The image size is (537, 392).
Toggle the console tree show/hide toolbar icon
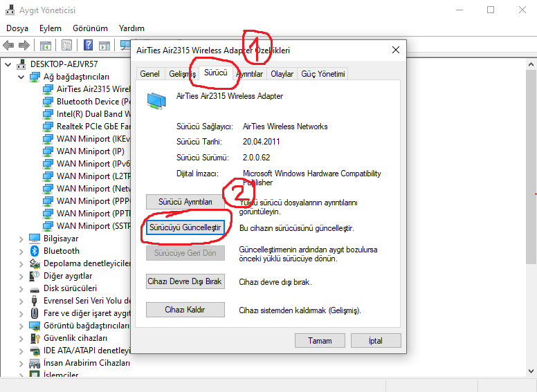(x=46, y=45)
